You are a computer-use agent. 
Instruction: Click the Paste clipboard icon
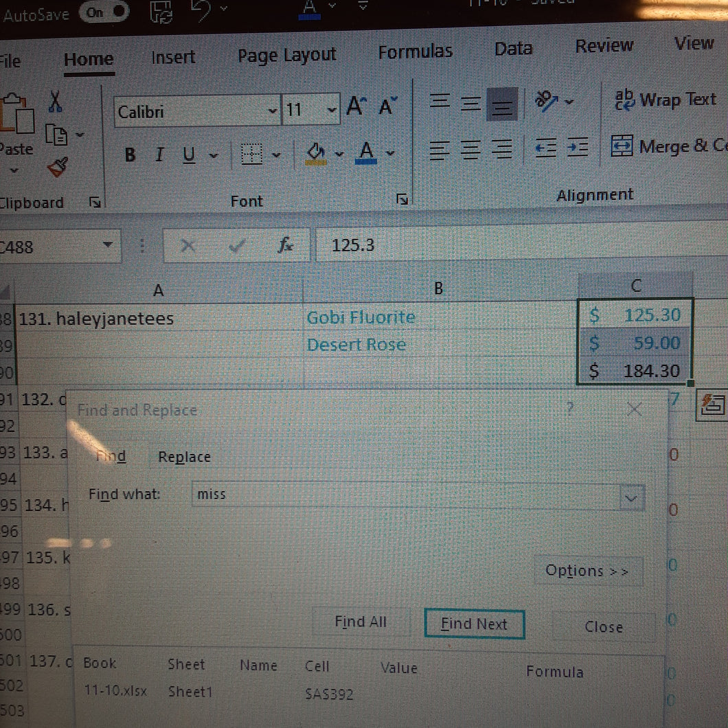[x=16, y=113]
